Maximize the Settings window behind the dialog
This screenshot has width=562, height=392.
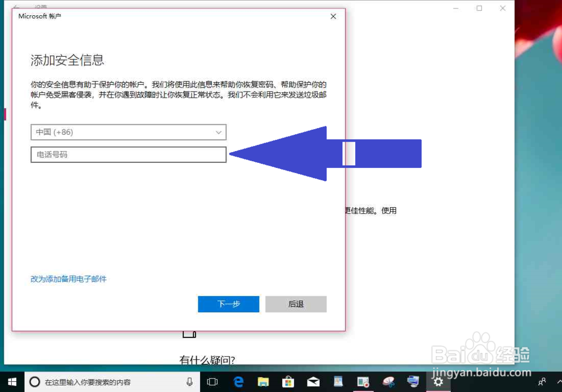click(479, 8)
